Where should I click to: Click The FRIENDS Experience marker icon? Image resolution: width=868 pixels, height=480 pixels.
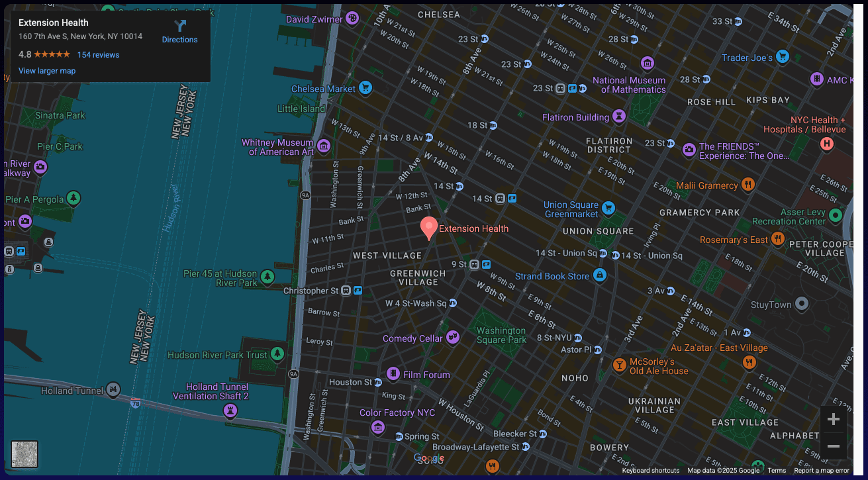coord(689,150)
